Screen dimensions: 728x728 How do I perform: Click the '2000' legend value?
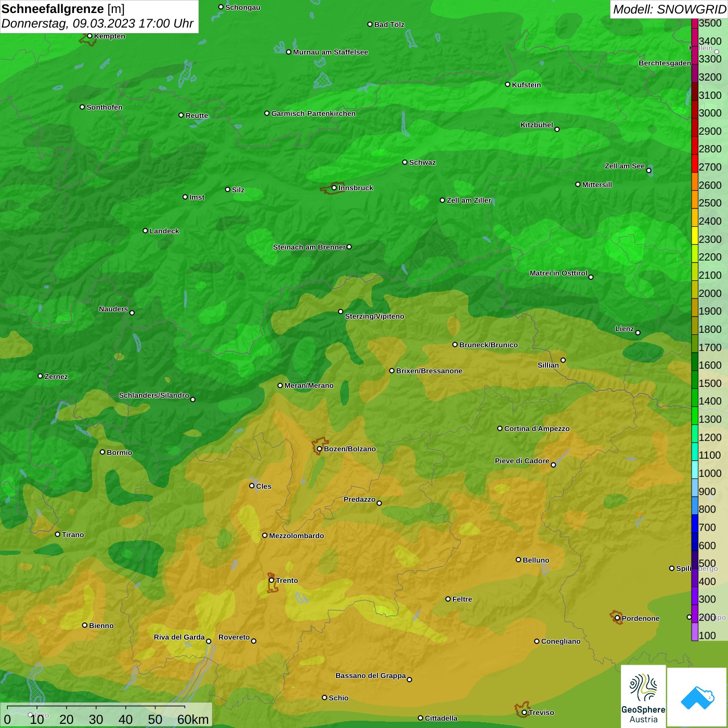[710, 293]
